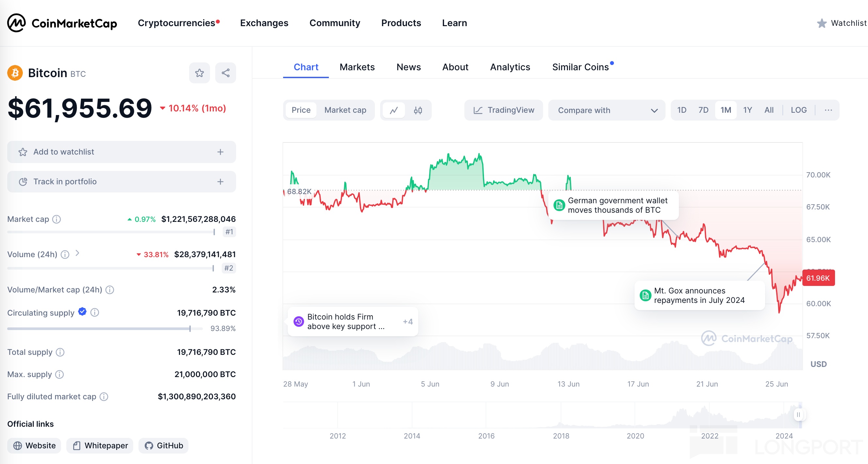Open the Bitcoin Whitepaper link

pyautogui.click(x=100, y=446)
